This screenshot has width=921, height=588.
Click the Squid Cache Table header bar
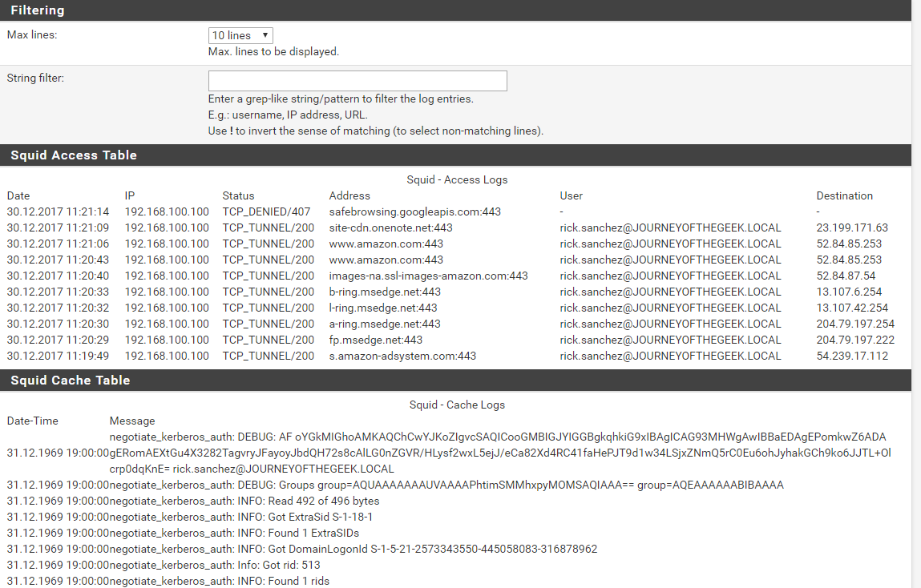point(71,380)
